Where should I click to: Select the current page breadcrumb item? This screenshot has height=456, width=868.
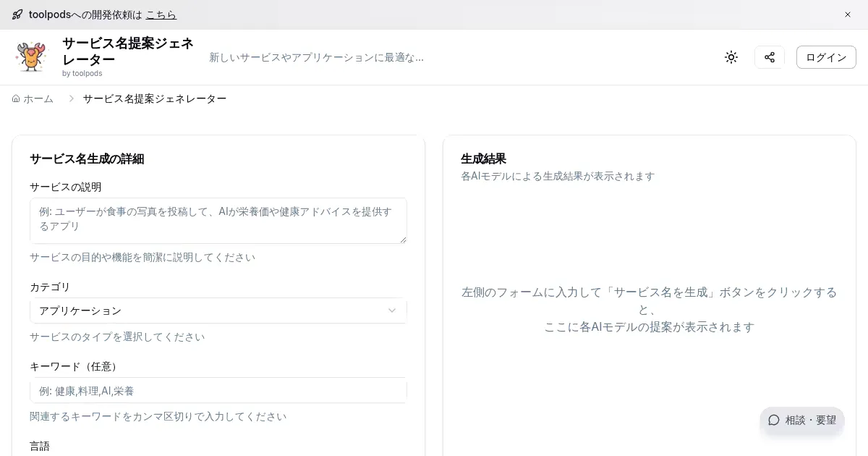tap(154, 98)
